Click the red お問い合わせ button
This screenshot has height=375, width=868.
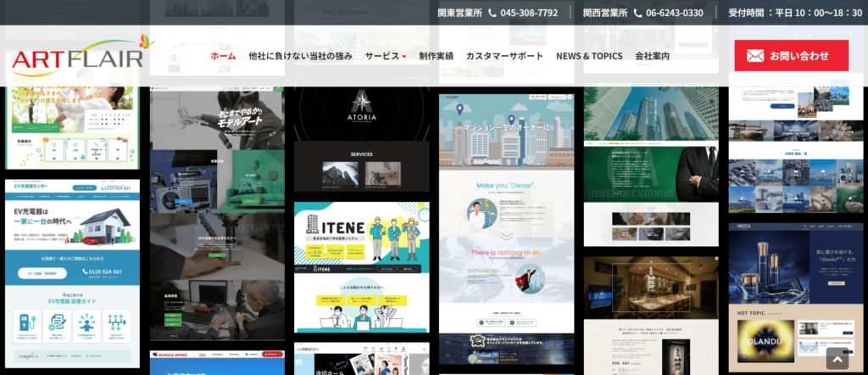pyautogui.click(x=791, y=56)
